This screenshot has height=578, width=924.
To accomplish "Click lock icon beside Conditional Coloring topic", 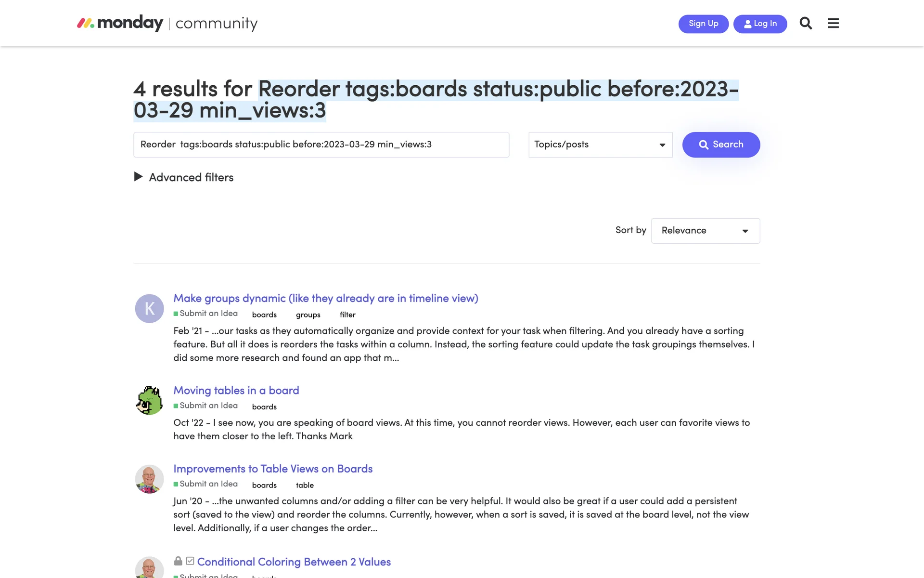I will 178,561.
